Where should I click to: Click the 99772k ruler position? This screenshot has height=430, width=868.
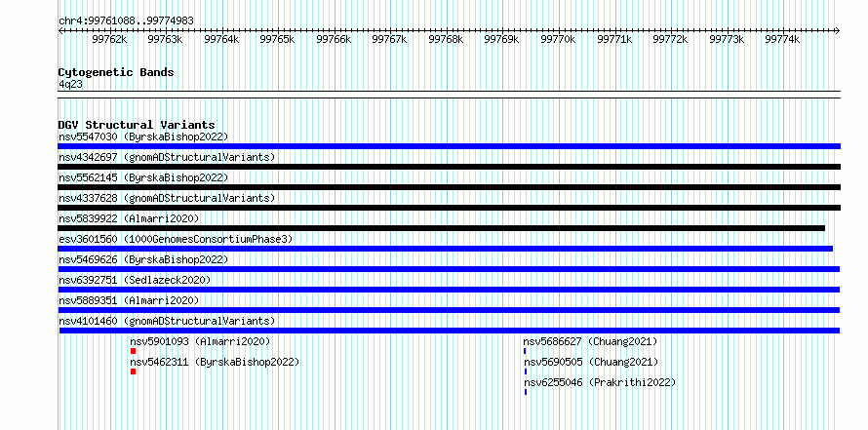670,39
